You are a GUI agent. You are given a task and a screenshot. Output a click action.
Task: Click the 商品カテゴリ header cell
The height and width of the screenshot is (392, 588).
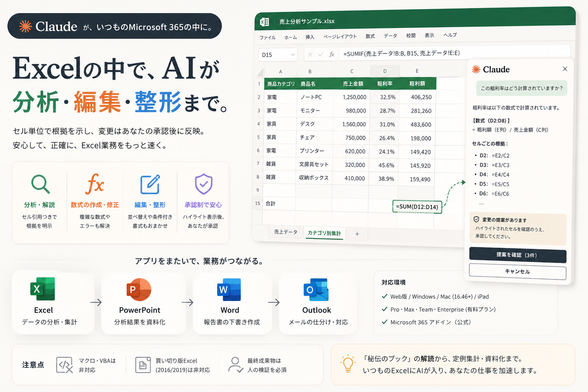click(x=281, y=84)
